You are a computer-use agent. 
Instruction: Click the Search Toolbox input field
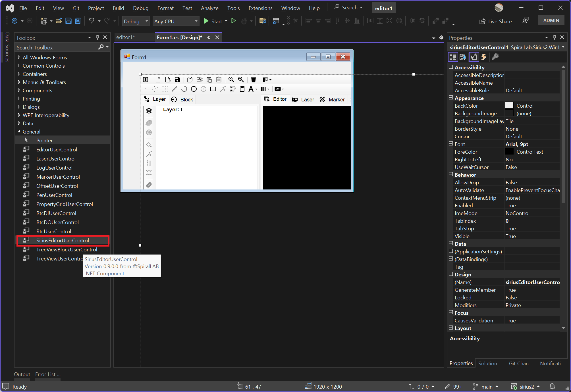[56, 47]
